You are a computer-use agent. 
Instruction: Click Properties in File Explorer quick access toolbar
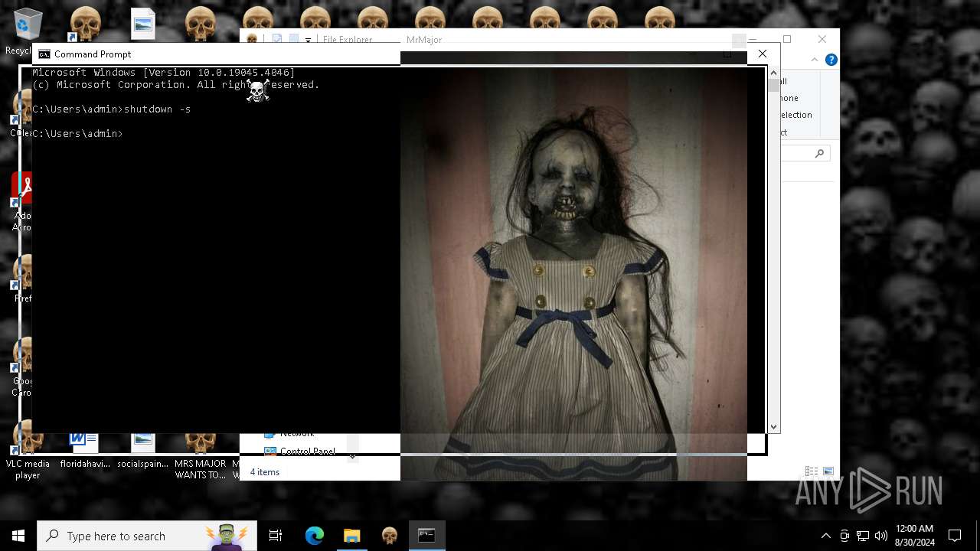pyautogui.click(x=276, y=40)
